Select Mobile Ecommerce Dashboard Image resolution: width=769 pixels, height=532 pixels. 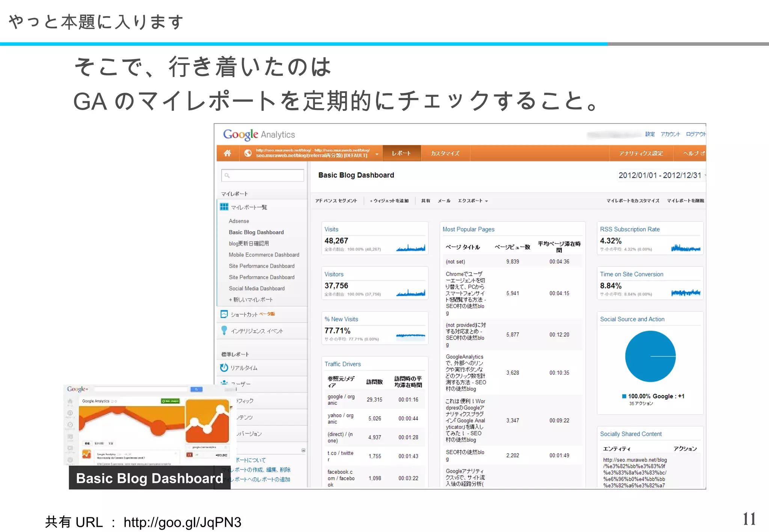(x=264, y=255)
